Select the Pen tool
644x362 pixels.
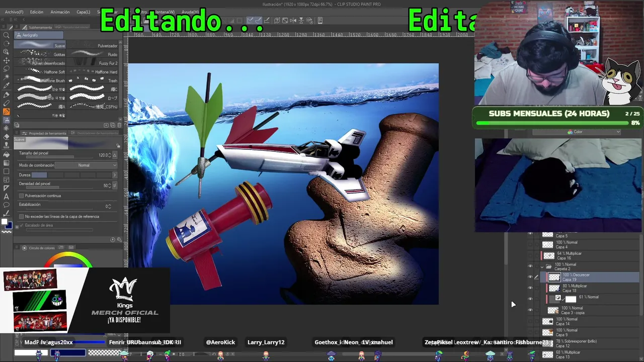click(7, 94)
